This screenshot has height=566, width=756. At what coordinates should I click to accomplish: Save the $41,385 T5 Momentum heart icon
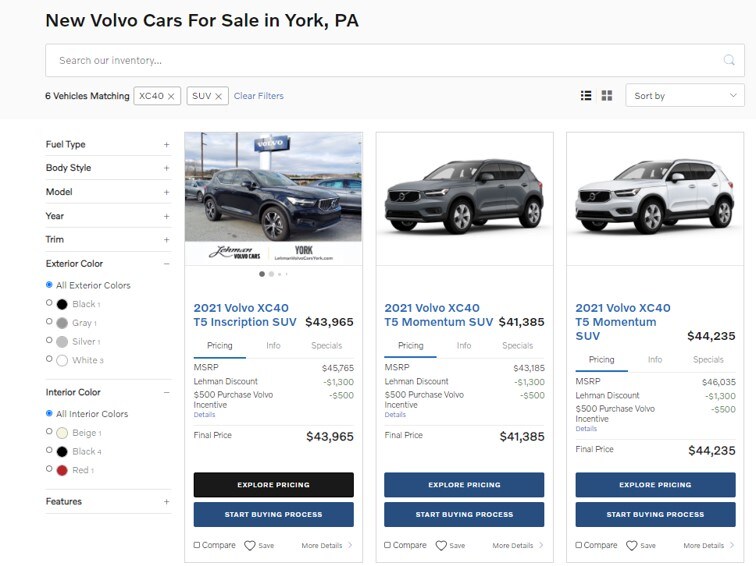(x=441, y=545)
